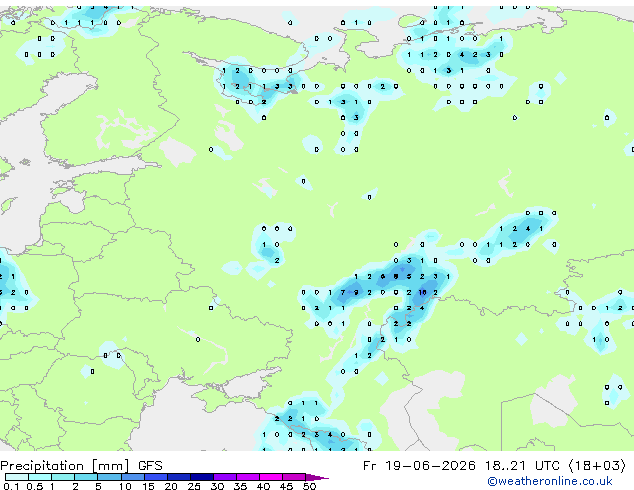
Task: Click the "25" legend scale label
Action: 194,486
